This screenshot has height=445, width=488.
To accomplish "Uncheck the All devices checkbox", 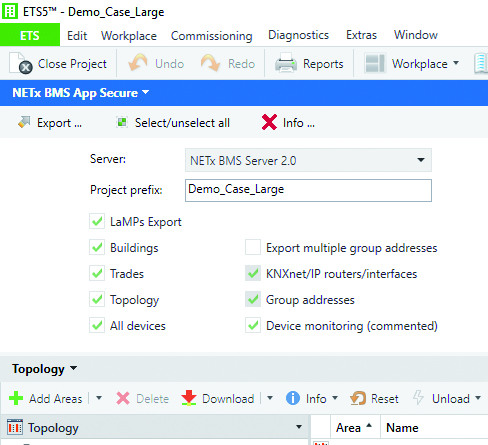I will 97,325.
